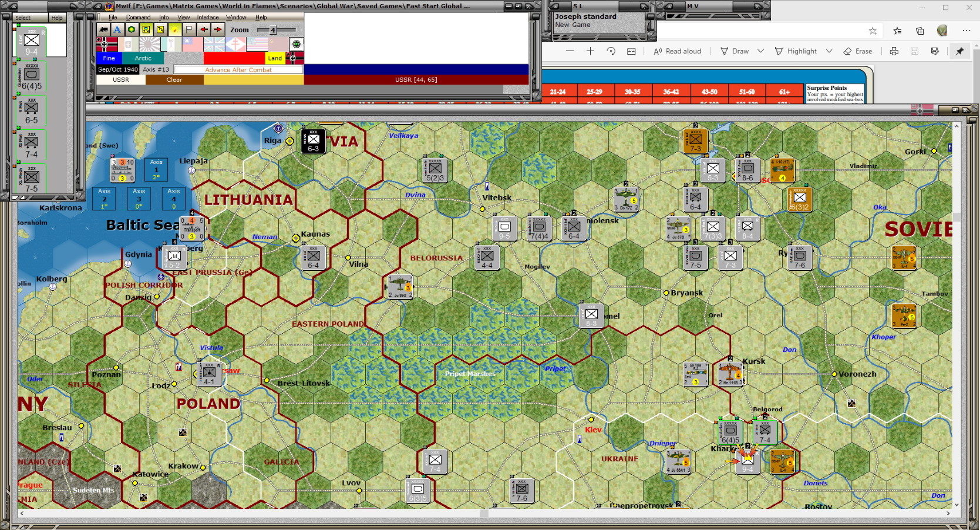Open the Window menu
This screenshot has width=980, height=530.
236,18
